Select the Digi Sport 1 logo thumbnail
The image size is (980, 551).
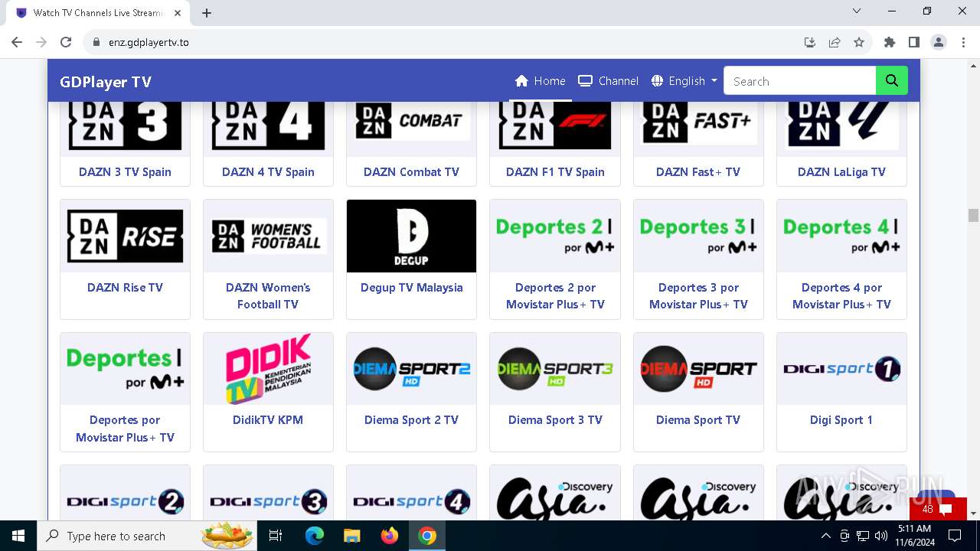(x=841, y=369)
